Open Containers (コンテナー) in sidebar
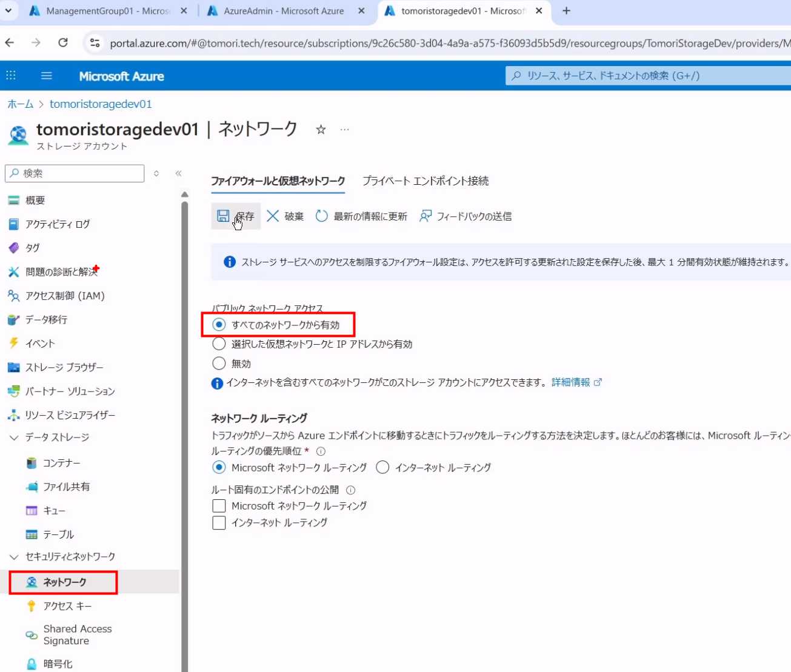 [x=61, y=463]
